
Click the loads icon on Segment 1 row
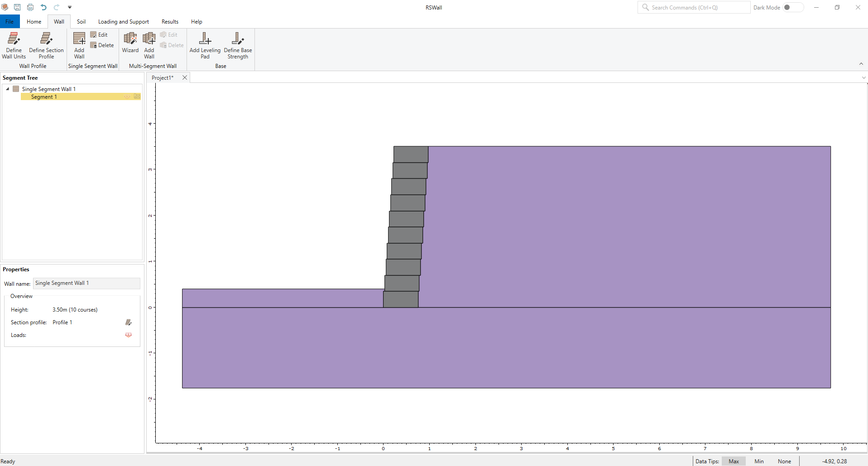tap(127, 96)
